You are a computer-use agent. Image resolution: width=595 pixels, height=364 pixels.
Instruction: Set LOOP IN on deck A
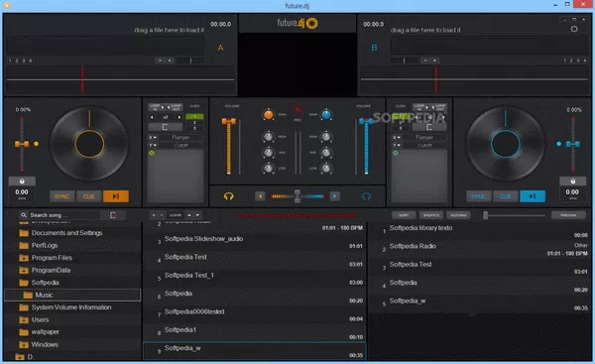click(157, 107)
